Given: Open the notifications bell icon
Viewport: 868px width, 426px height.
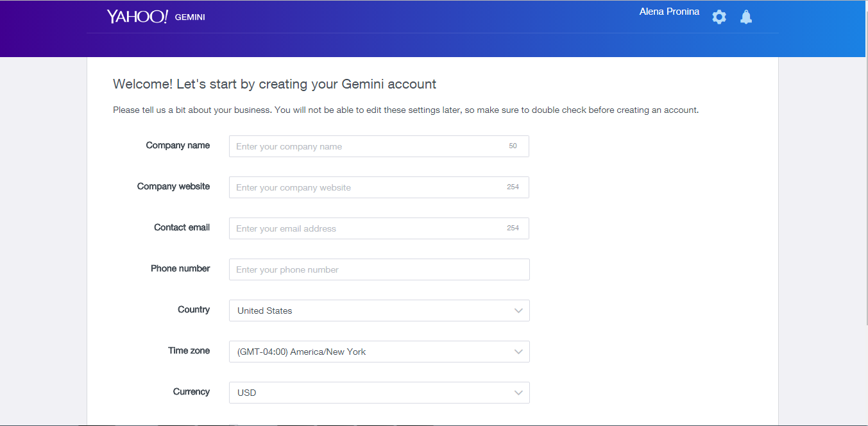Looking at the screenshot, I should point(745,17).
